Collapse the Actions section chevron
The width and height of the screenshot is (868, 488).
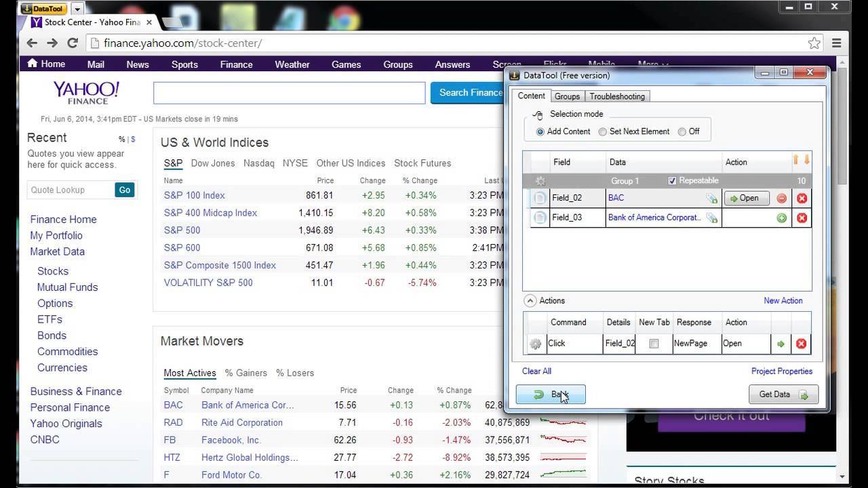[x=529, y=300]
